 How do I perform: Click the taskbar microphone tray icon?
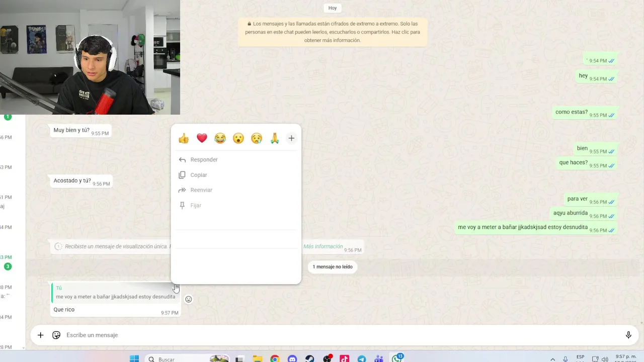[x=566, y=359]
